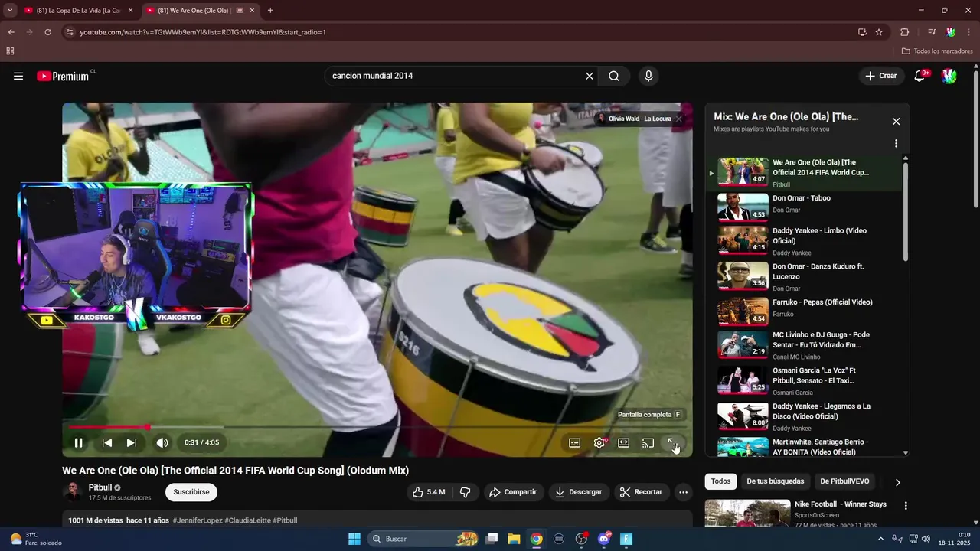Cast video to a device

648,442
